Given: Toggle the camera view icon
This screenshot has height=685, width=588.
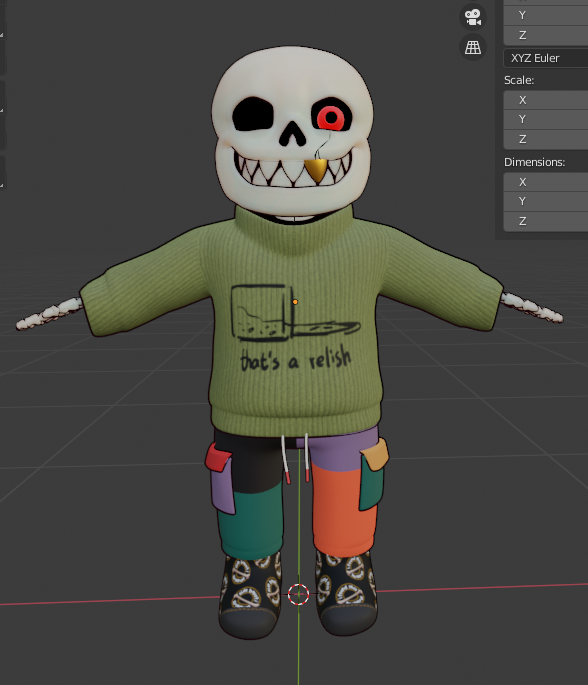Looking at the screenshot, I should point(473,17).
